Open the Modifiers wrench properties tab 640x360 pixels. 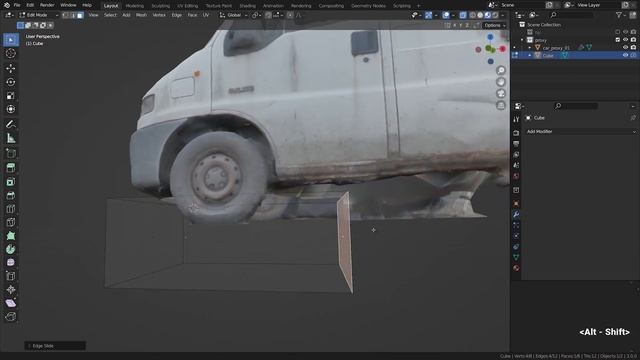516,214
